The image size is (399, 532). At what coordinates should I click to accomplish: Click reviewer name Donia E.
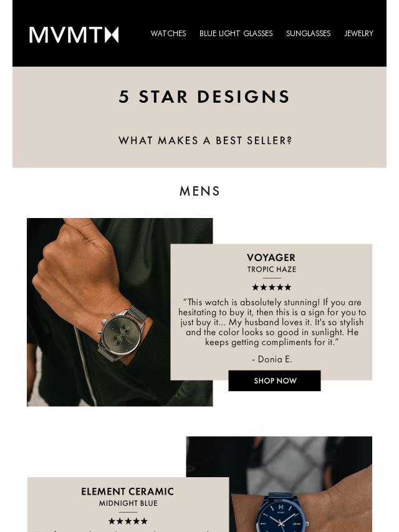tap(272, 359)
